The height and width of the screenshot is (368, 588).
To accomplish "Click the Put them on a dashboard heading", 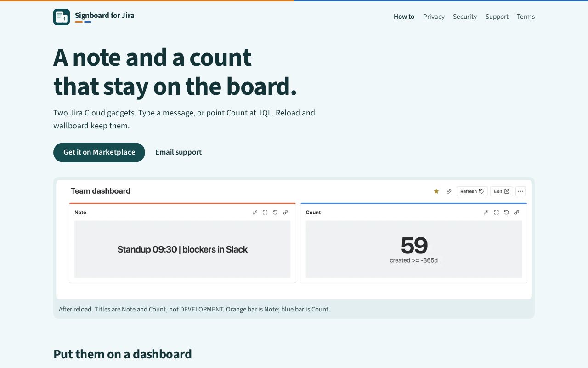I will tap(123, 354).
